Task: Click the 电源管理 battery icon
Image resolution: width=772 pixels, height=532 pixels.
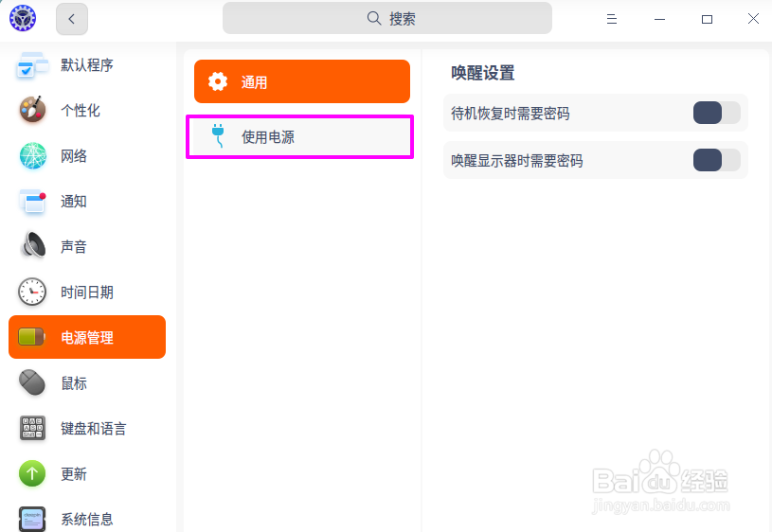Action: click(x=31, y=337)
